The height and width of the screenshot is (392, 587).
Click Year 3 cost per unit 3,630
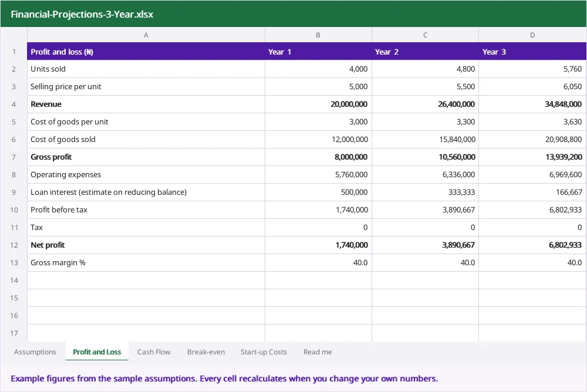pos(532,121)
